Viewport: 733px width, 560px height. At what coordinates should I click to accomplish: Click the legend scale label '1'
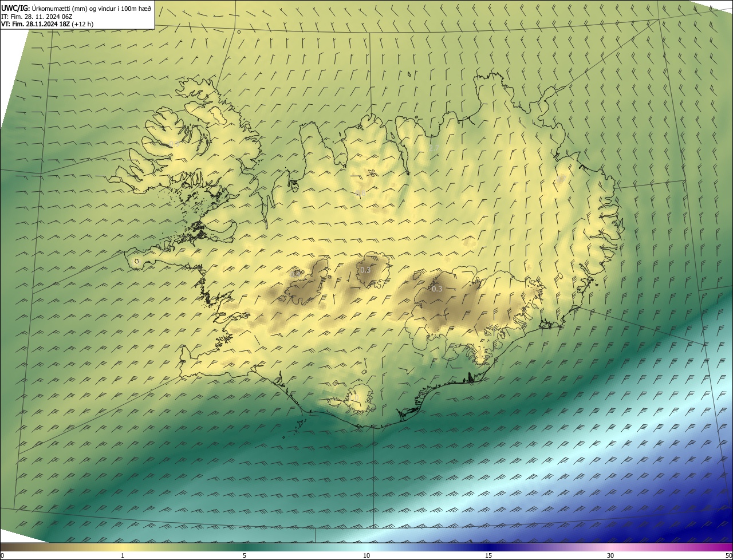point(123,555)
